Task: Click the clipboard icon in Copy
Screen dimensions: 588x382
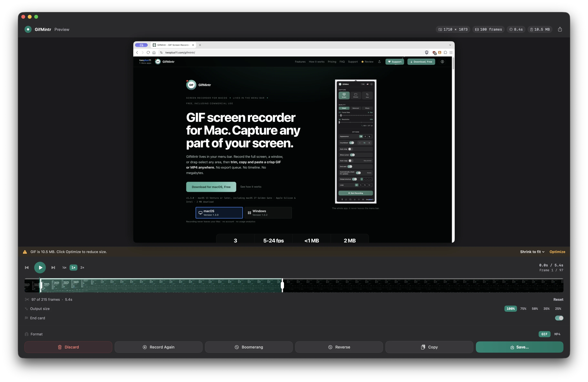Action: pyautogui.click(x=423, y=347)
